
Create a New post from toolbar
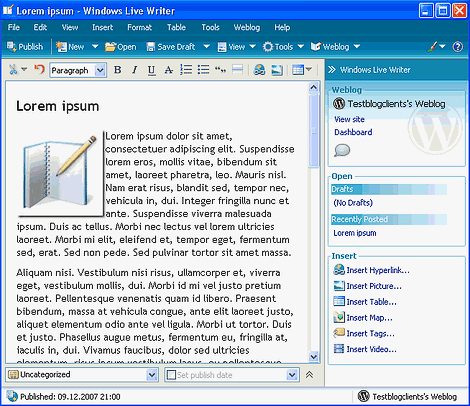point(70,47)
